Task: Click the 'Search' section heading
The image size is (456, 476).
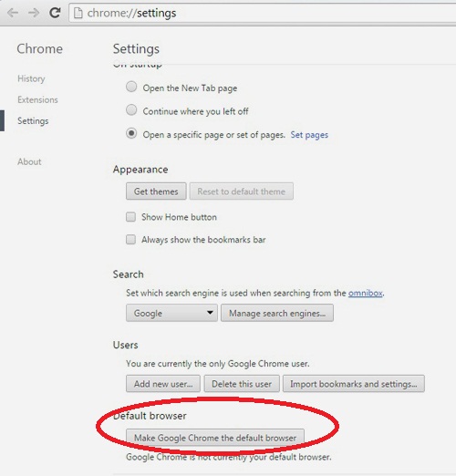Action: [x=128, y=274]
